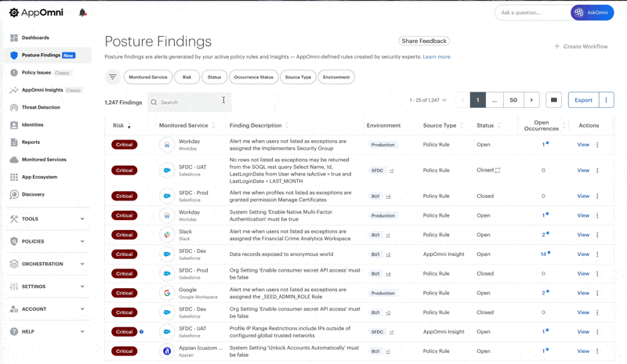
Task: Select page 1 in pagination
Action: (478, 100)
